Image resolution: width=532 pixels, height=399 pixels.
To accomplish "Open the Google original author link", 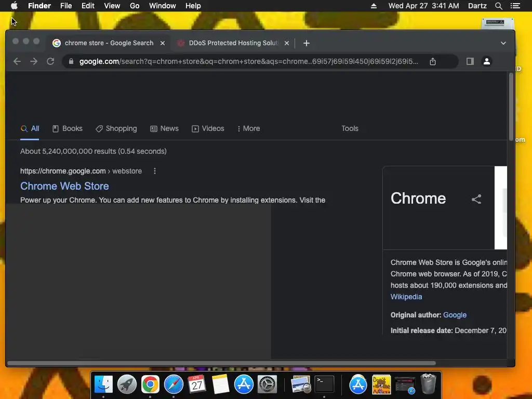I will (x=455, y=315).
